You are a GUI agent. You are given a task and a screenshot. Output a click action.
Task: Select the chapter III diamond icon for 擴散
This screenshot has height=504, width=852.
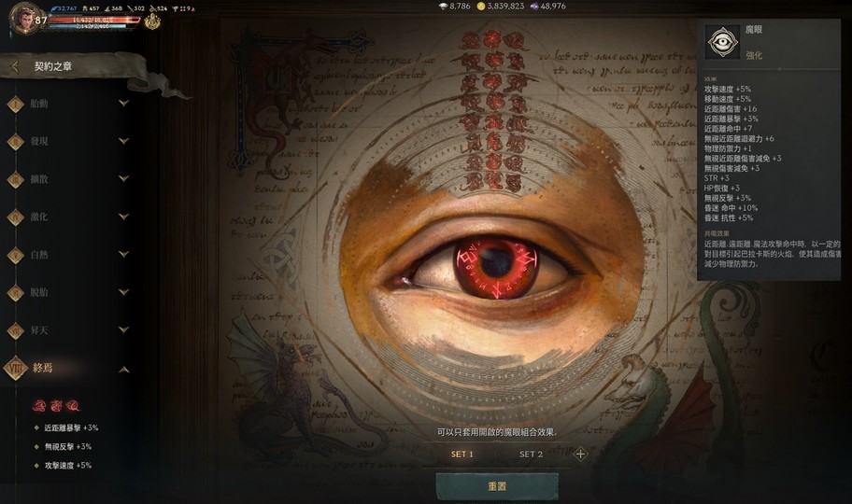coord(15,179)
